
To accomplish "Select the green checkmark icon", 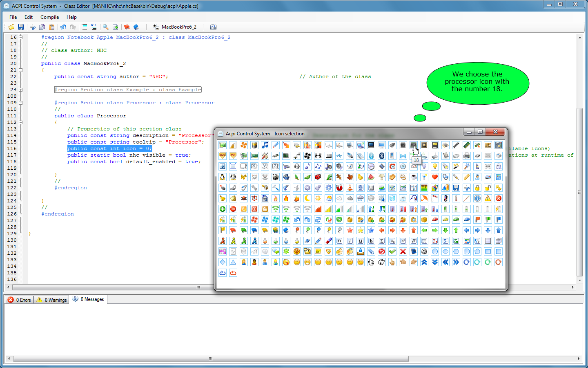I will [x=392, y=251].
